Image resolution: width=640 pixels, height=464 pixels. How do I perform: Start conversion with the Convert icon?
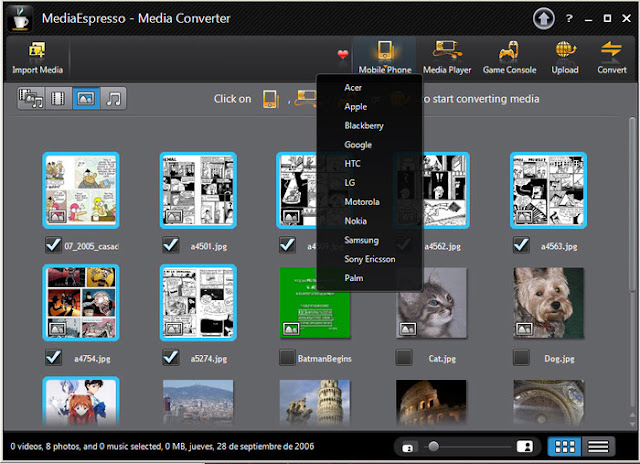click(611, 50)
